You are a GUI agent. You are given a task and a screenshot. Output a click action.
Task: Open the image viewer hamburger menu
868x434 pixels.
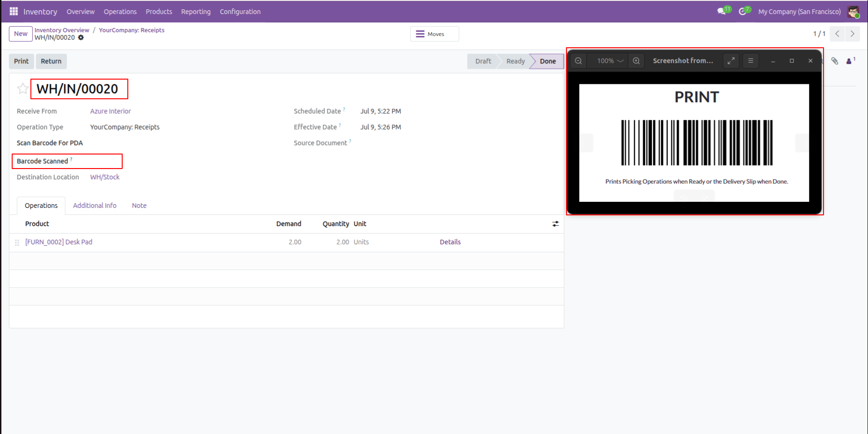[x=750, y=61]
